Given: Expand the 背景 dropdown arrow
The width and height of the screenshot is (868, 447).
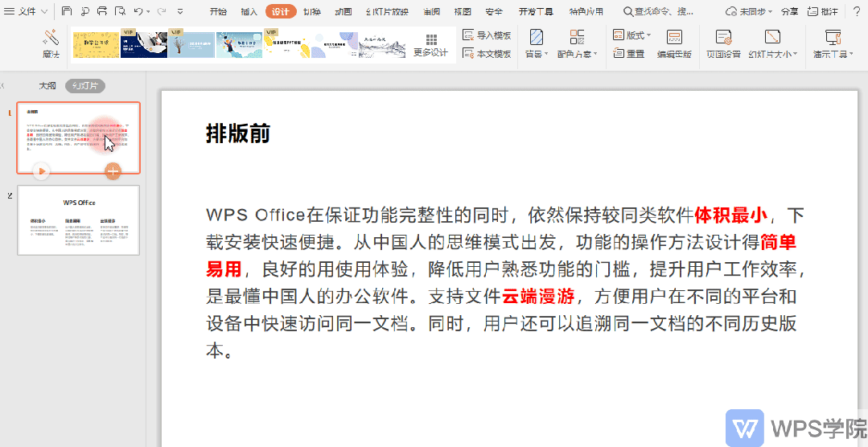Looking at the screenshot, I should (x=546, y=54).
